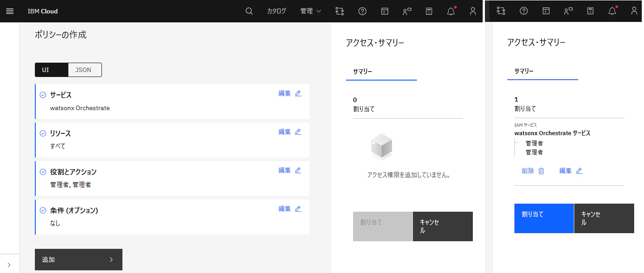Click 編集 link for 条件 (オプション)
Image resolution: width=644 pixels, height=273 pixels.
tap(285, 209)
